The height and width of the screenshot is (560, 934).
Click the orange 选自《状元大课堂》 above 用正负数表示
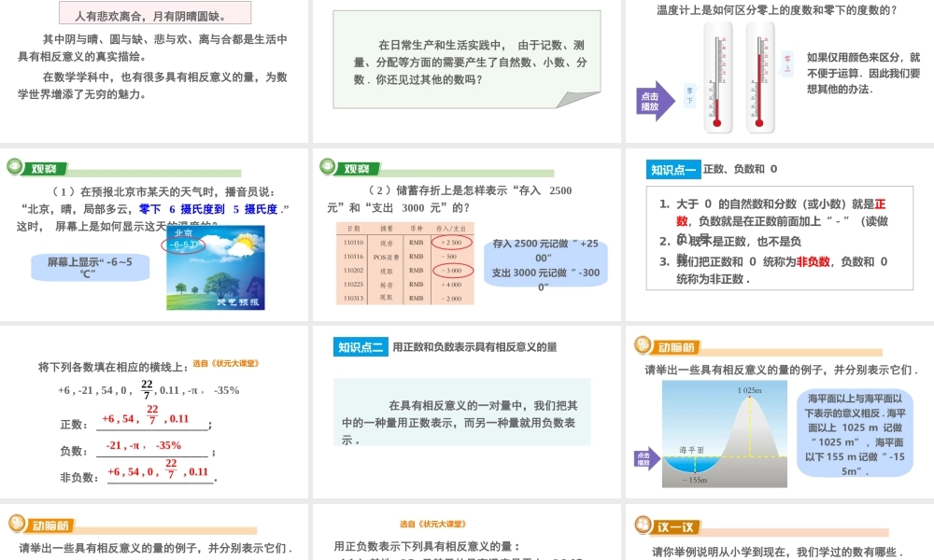[x=432, y=524]
